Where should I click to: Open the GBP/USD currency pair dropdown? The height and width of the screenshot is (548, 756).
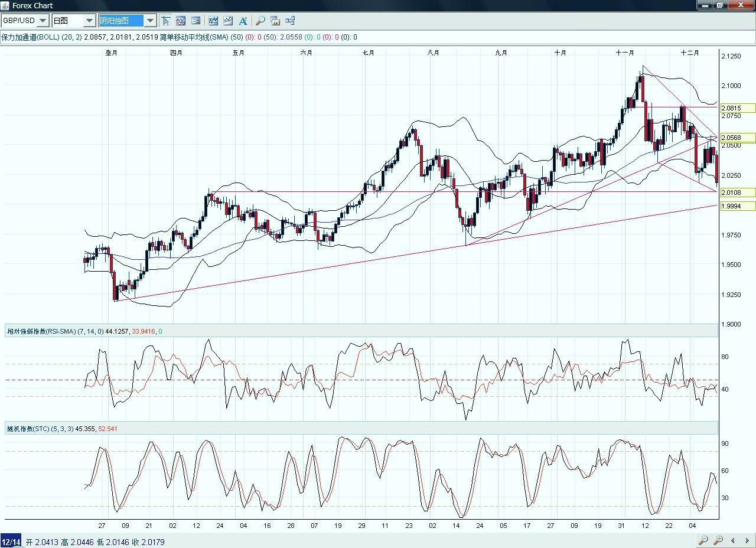point(43,21)
